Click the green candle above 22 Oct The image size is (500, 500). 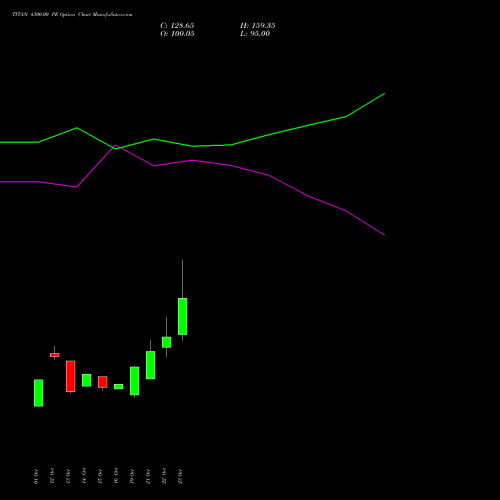coord(167,342)
